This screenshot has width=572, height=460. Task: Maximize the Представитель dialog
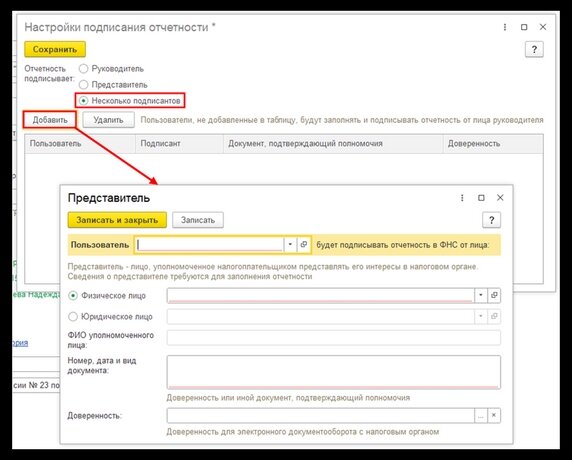[x=481, y=198]
